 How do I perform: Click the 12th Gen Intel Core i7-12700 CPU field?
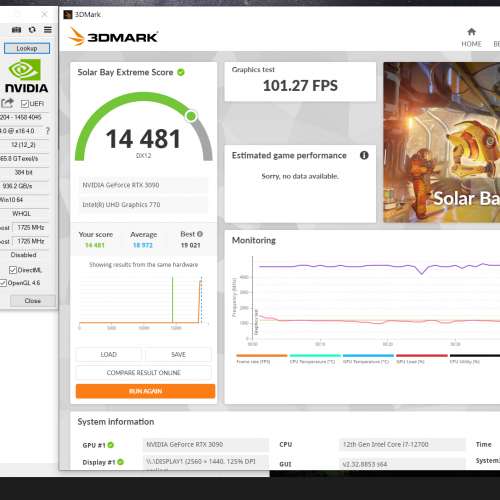402,444
